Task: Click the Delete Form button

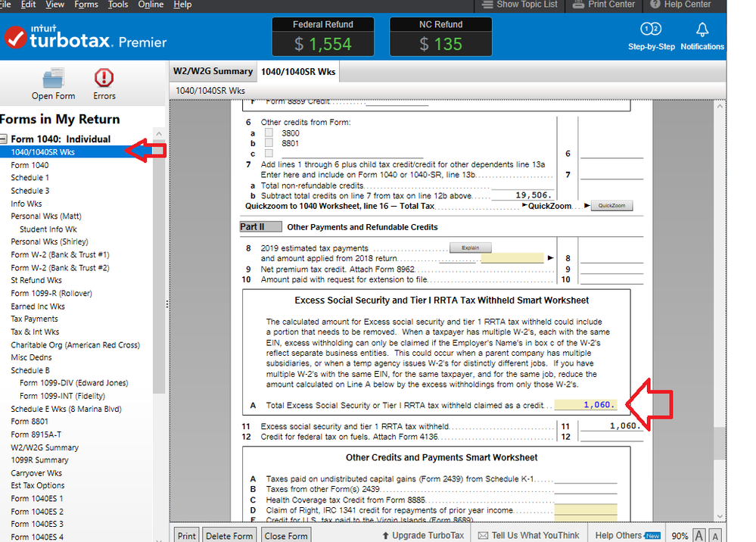Action: [229, 536]
